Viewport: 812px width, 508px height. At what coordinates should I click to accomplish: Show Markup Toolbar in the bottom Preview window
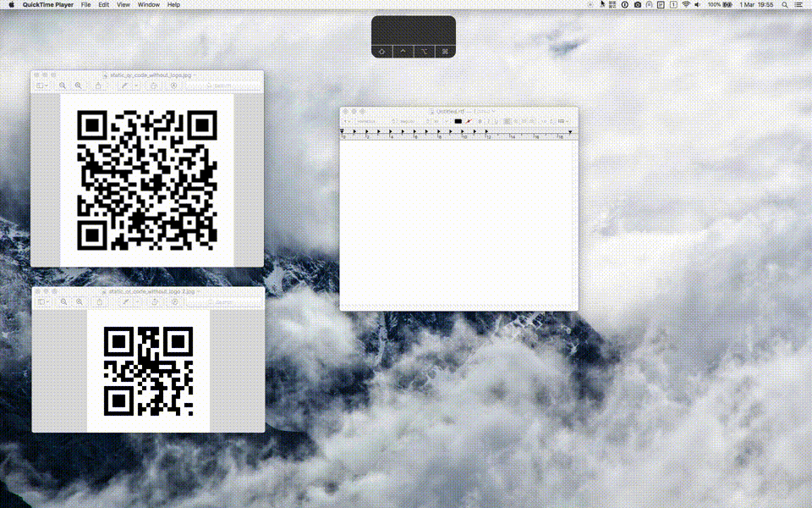pyautogui.click(x=175, y=301)
